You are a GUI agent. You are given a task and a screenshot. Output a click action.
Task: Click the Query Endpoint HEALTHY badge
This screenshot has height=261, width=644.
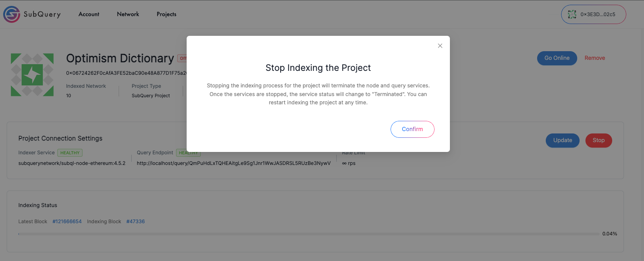coord(188,153)
